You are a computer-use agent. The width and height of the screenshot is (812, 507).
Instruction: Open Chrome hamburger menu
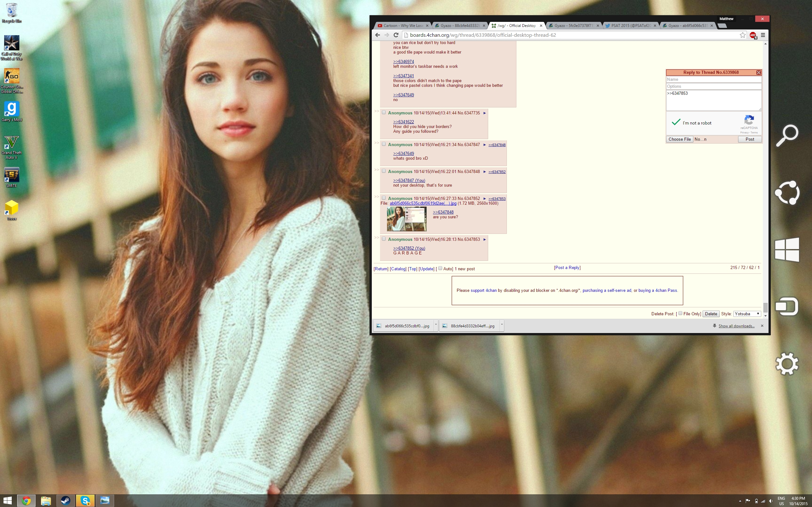point(763,35)
